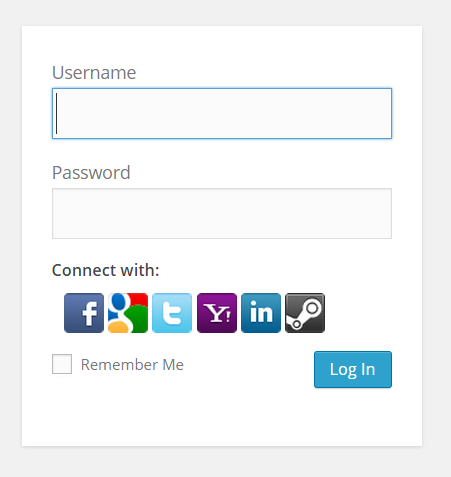
Task: Open the dark gray Steam connect option
Action: coord(305,313)
